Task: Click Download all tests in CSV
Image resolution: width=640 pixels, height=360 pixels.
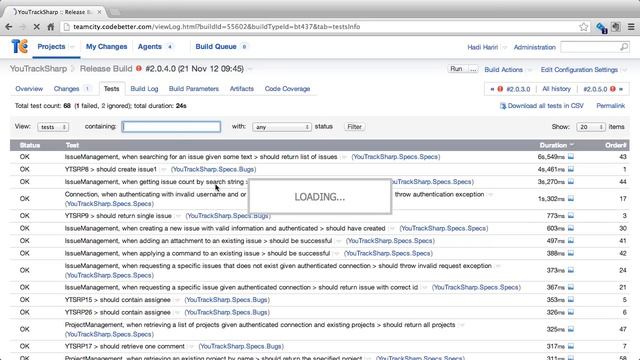Action: (546, 106)
